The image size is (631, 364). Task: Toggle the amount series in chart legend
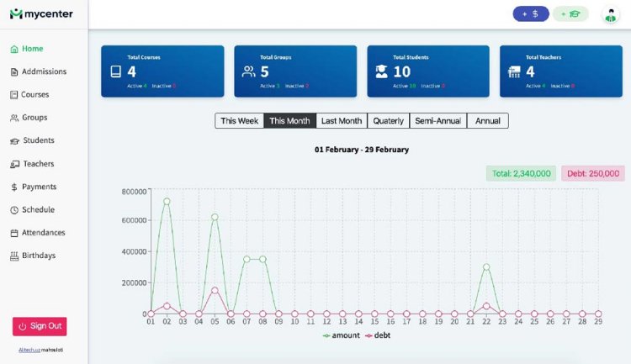point(341,335)
